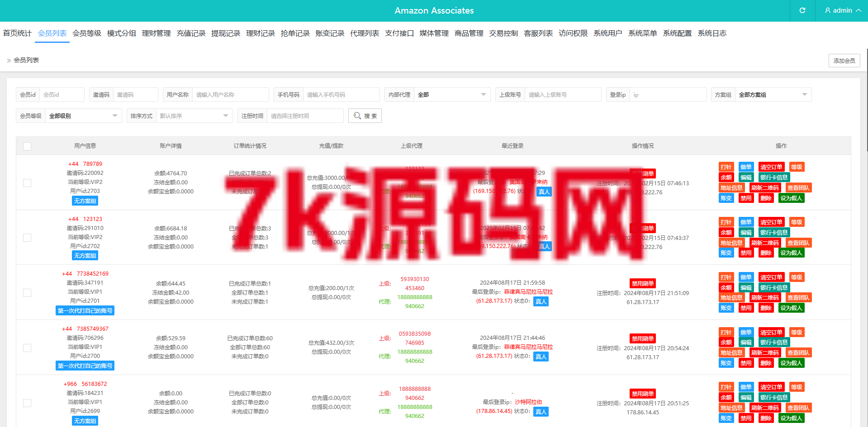Click the breadcrumb arrow before 会员列表
The height and width of the screenshot is (427, 868).
click(9, 60)
